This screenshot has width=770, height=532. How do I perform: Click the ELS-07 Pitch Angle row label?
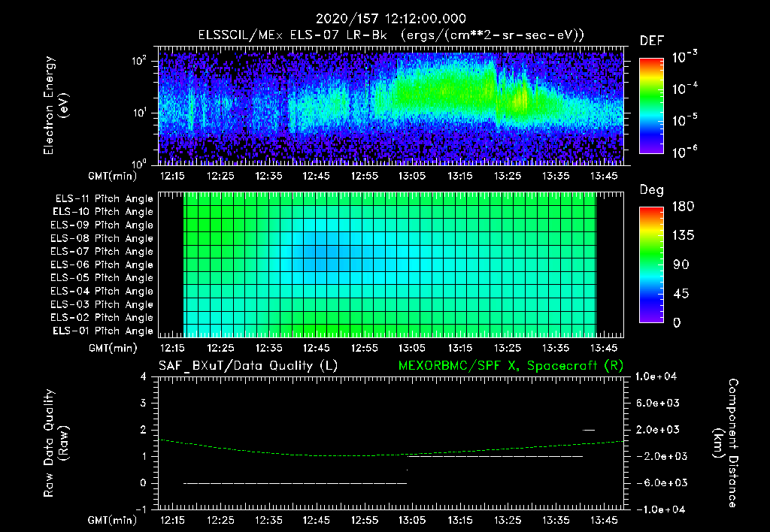[x=102, y=251]
